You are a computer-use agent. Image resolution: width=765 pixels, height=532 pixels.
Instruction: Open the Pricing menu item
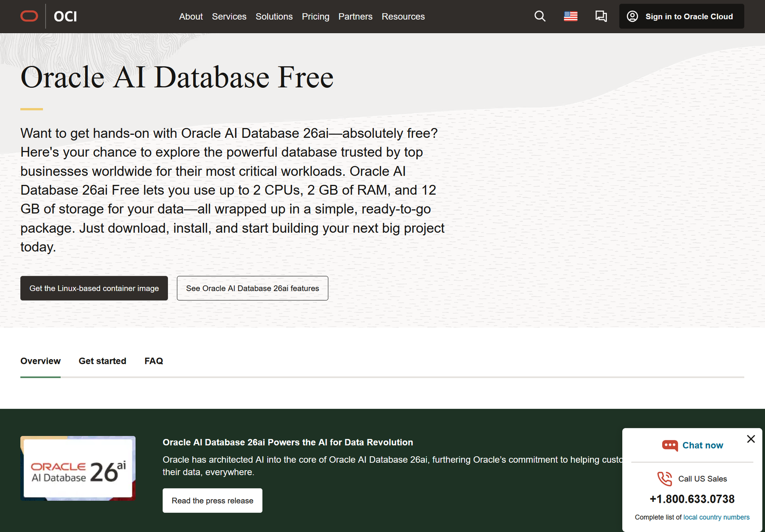click(x=315, y=16)
